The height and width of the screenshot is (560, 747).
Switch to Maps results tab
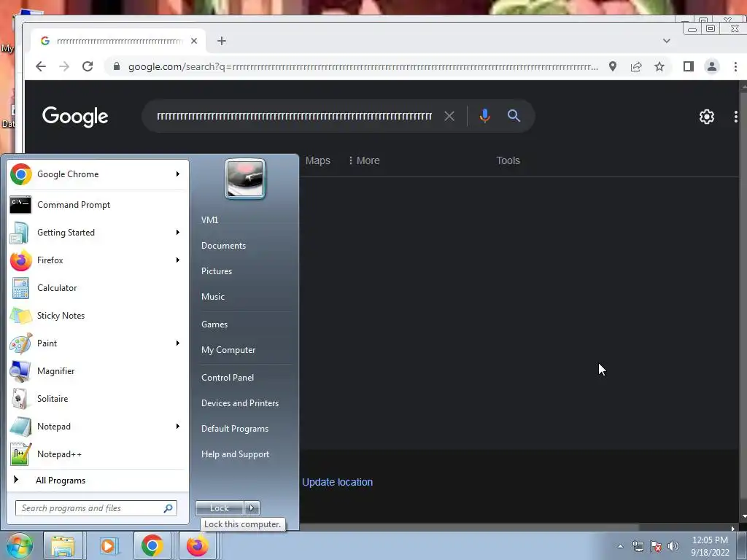point(318,160)
